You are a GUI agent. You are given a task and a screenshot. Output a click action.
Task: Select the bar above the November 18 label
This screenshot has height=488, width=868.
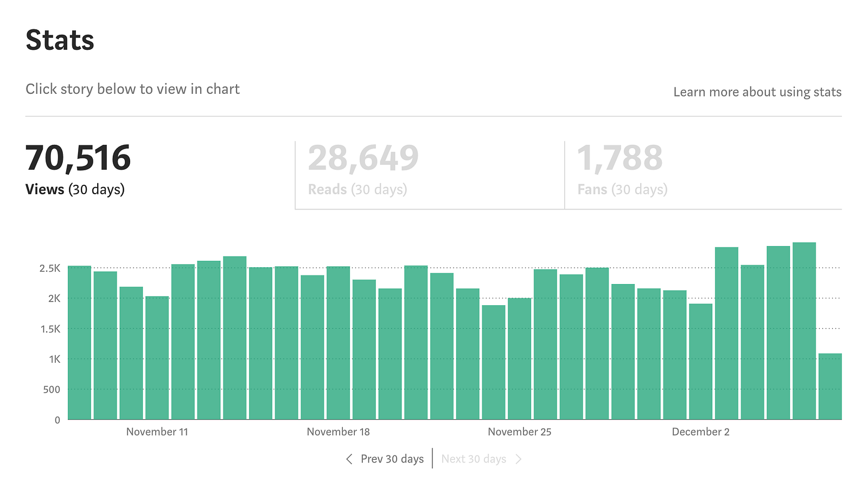point(338,343)
